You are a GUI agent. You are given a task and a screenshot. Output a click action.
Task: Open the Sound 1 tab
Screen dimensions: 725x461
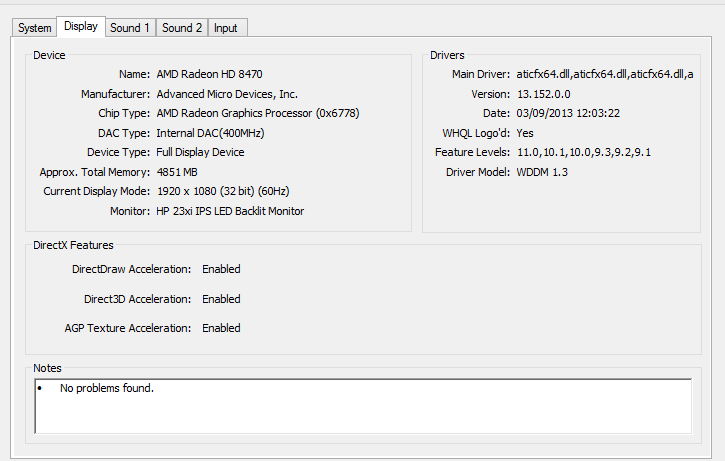pos(130,28)
